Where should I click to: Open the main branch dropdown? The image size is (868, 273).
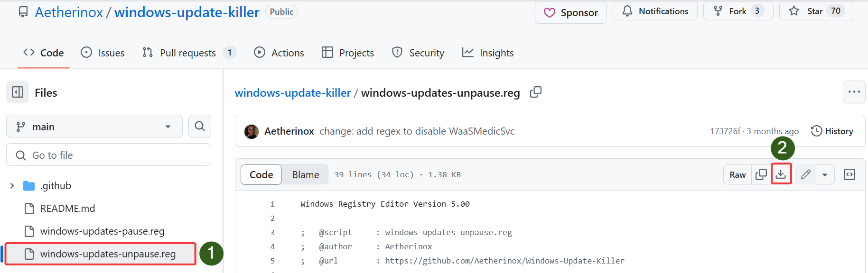coord(94,127)
